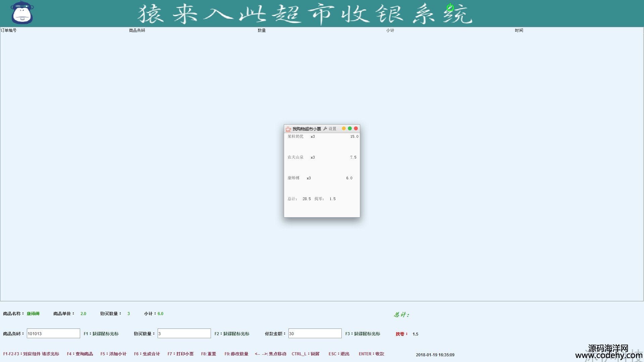Click the F8:重置 shortcut hint
This screenshot has height=362, width=644.
[209, 354]
